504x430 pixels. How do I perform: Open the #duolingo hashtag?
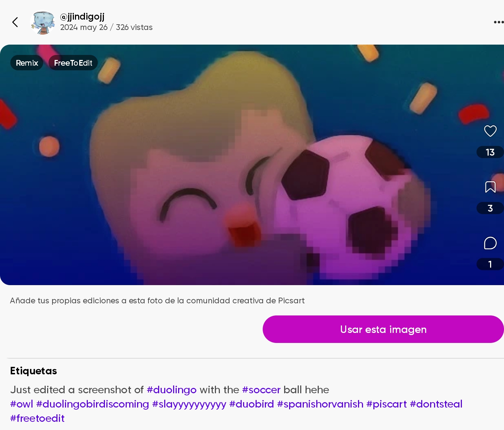171,390
